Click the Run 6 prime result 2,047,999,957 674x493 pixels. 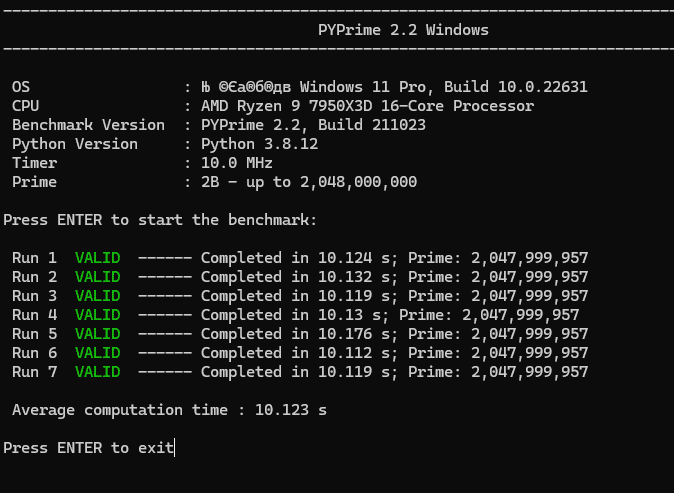pyautogui.click(x=529, y=353)
